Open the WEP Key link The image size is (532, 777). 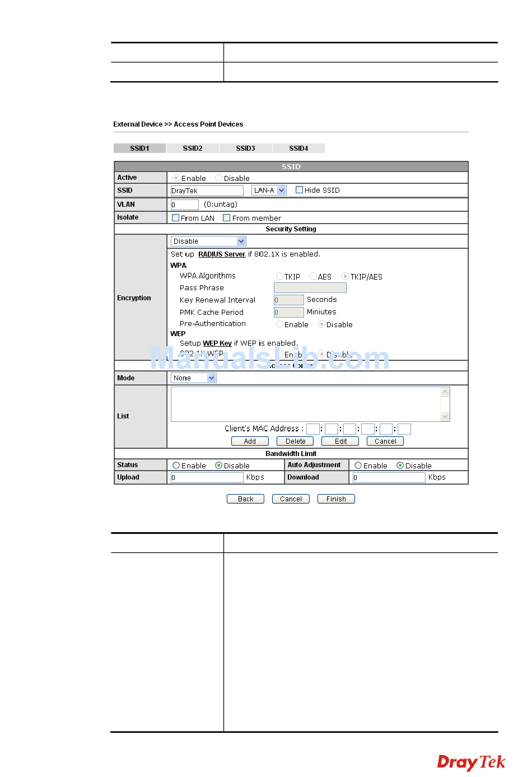click(x=217, y=343)
